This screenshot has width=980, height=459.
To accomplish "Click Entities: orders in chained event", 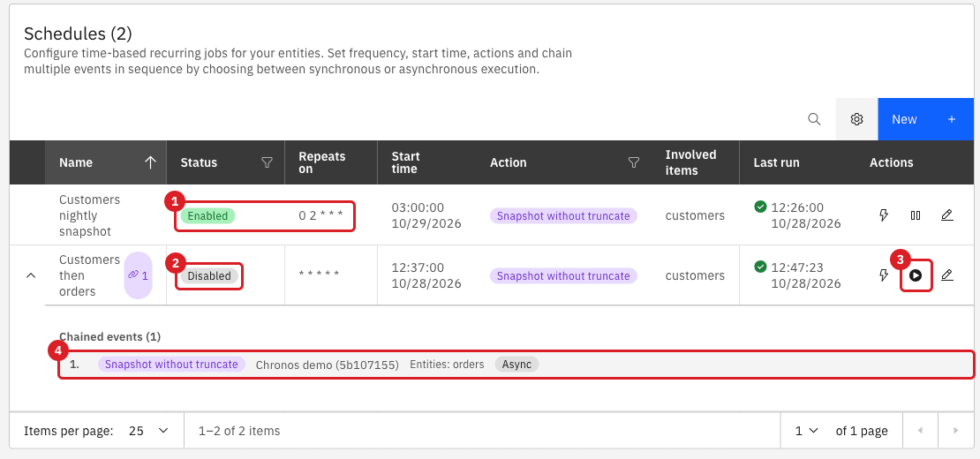I will click(x=447, y=364).
